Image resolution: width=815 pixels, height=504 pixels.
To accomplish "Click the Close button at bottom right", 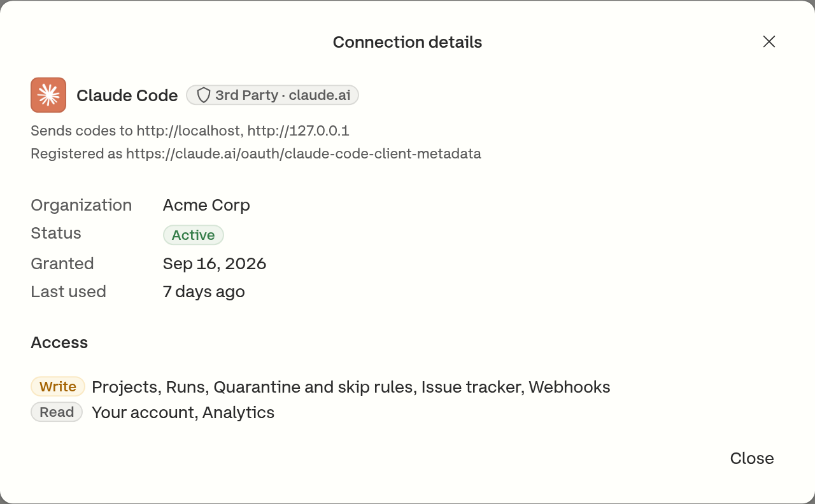I will (x=752, y=458).
